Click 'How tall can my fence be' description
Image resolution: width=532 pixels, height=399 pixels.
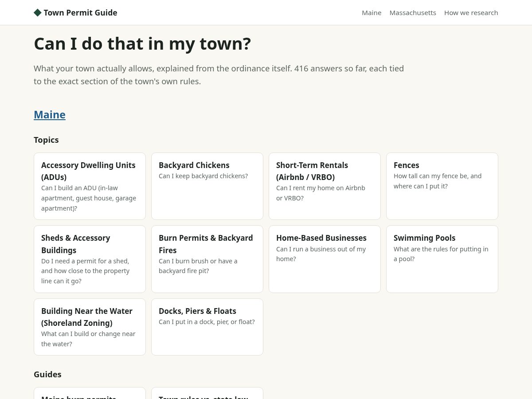pos(438,181)
